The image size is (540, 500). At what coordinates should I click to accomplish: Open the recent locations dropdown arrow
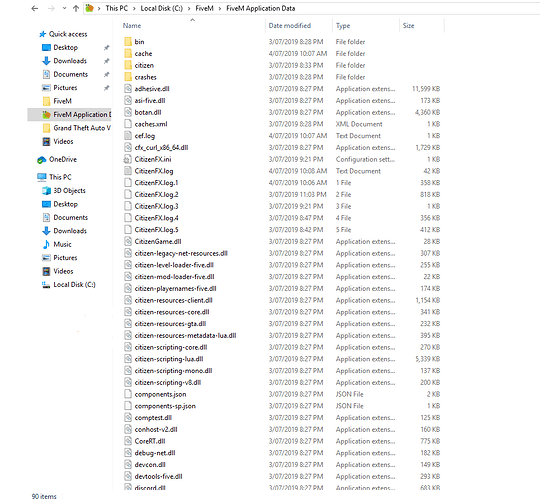pyautogui.click(x=64, y=8)
